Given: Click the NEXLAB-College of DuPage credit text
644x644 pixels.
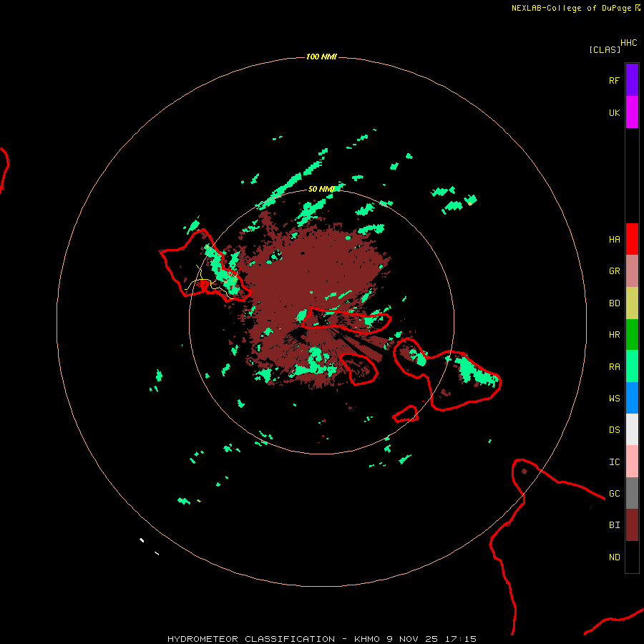Looking at the screenshot, I should [571, 8].
